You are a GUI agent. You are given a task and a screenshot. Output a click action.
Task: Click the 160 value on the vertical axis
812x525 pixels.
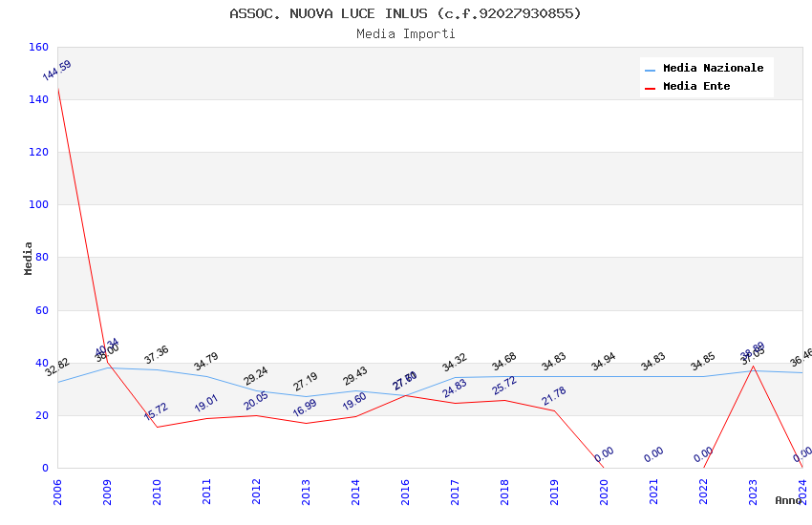(x=38, y=47)
